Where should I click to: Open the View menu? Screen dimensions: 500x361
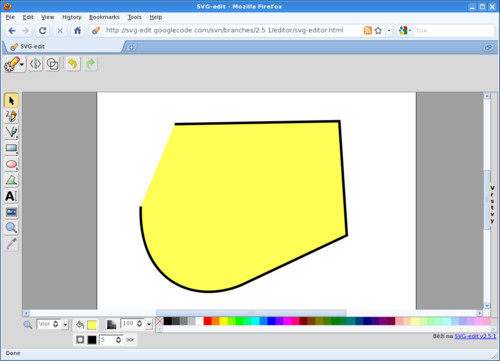point(48,17)
